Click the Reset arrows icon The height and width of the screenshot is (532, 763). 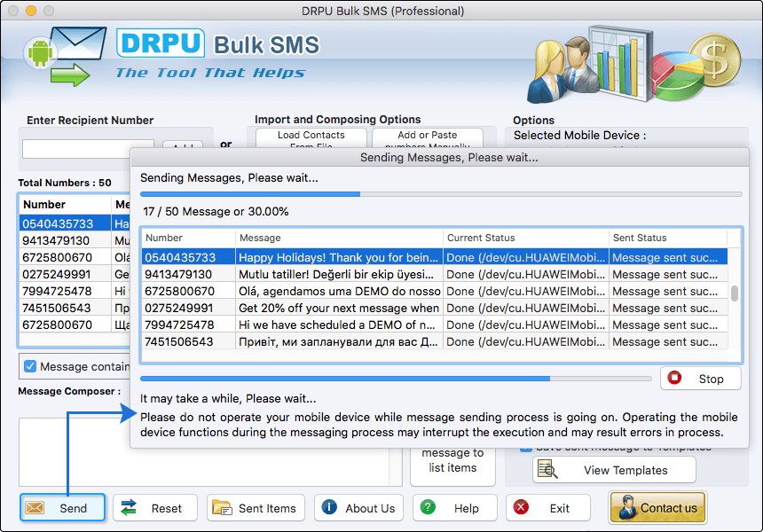pos(129,508)
